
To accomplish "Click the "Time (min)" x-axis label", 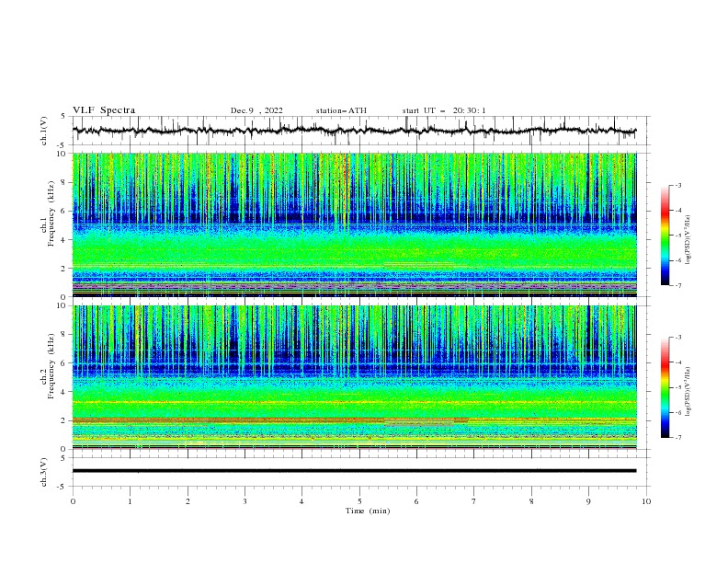I will [x=368, y=511].
